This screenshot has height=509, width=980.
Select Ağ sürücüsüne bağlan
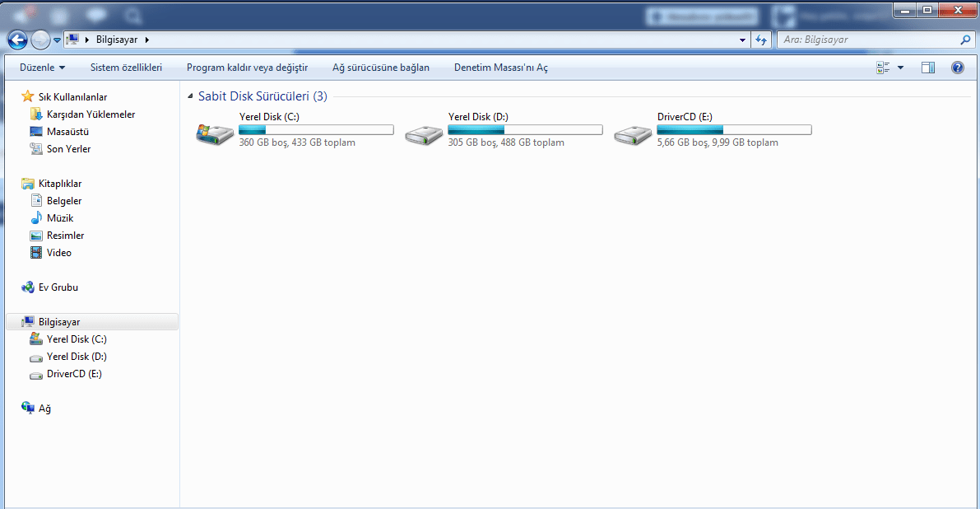[381, 68]
